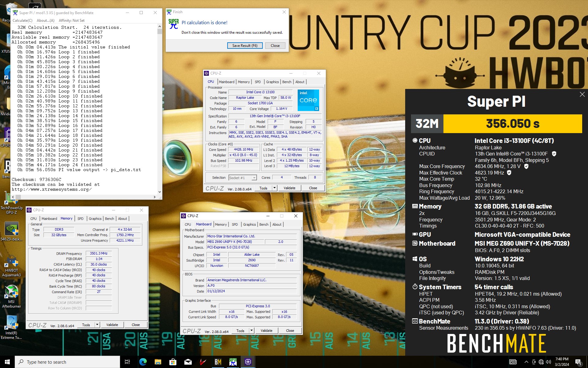Click the network icon in system tray

click(541, 362)
